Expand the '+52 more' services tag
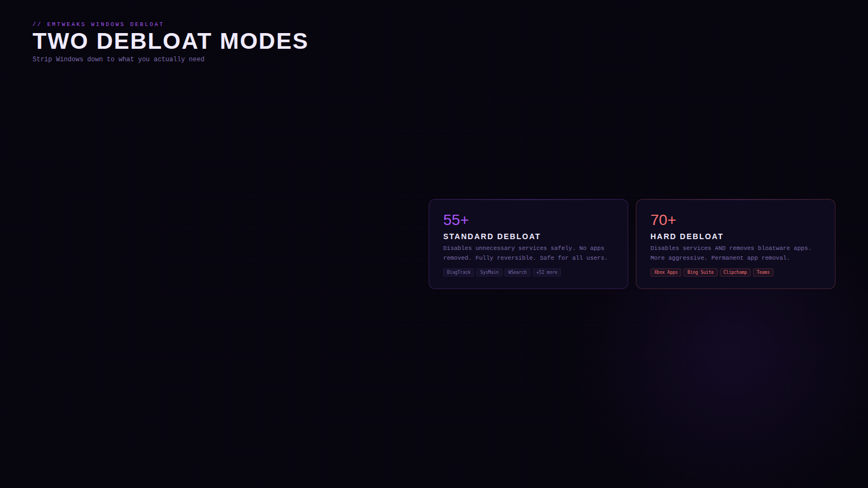 [x=547, y=272]
